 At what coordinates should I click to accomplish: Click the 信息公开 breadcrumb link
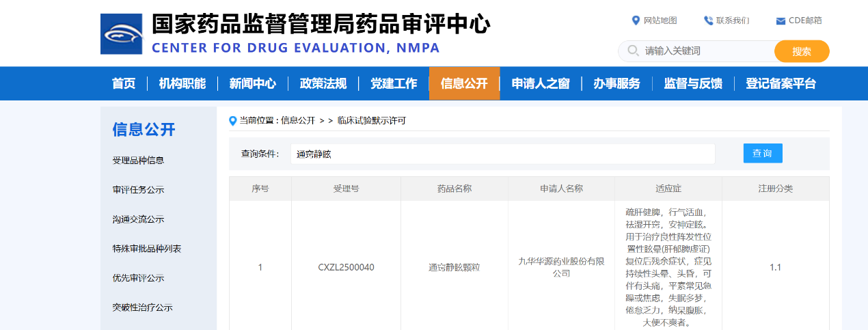(x=298, y=120)
